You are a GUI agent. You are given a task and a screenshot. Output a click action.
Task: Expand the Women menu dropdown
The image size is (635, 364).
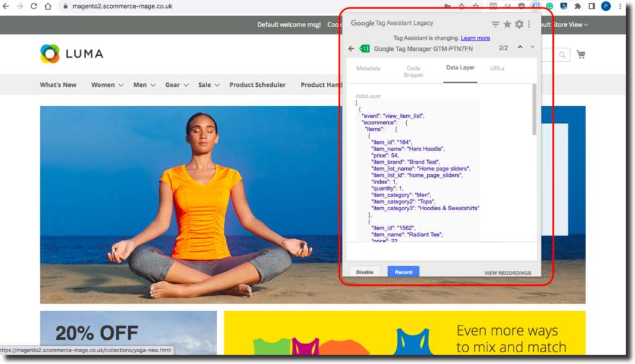pyautogui.click(x=107, y=85)
